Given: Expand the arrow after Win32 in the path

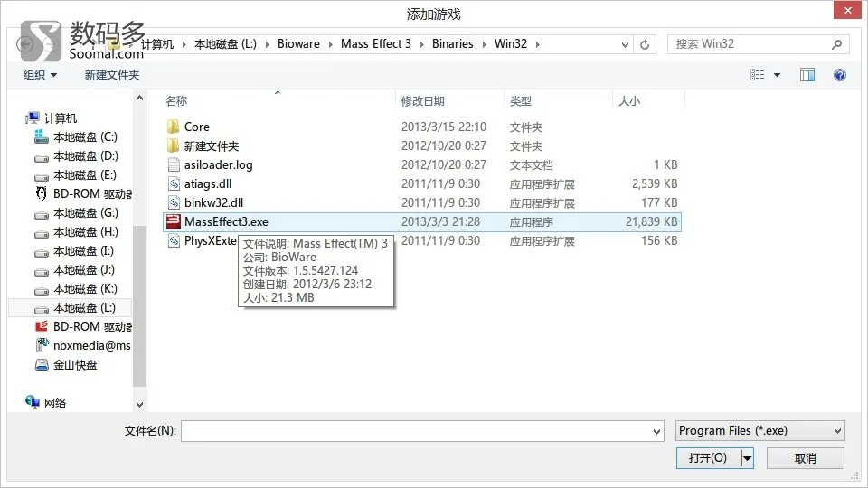Looking at the screenshot, I should click(537, 44).
